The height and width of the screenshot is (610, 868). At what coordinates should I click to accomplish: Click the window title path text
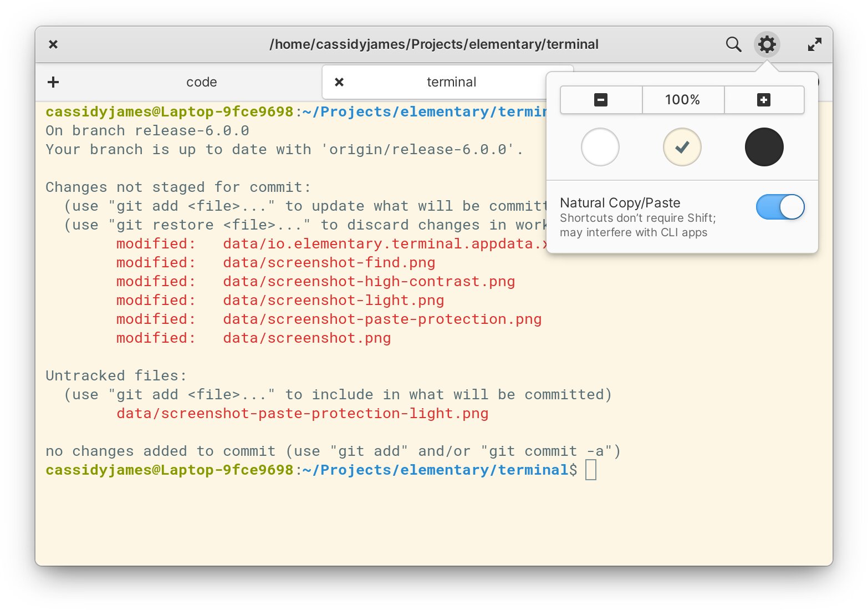[x=433, y=44]
